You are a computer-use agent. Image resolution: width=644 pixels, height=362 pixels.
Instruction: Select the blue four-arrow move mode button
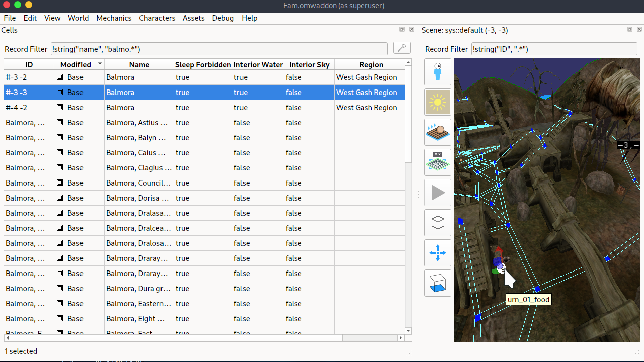[x=438, y=253]
